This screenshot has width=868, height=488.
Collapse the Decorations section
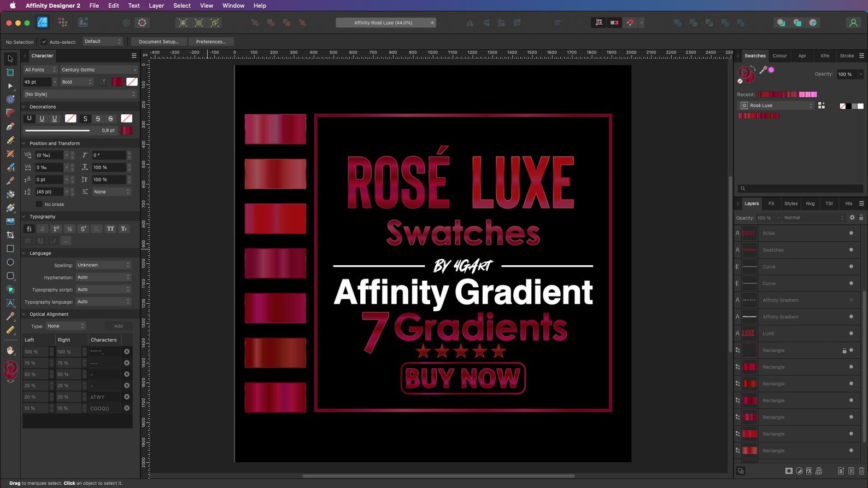click(x=24, y=107)
